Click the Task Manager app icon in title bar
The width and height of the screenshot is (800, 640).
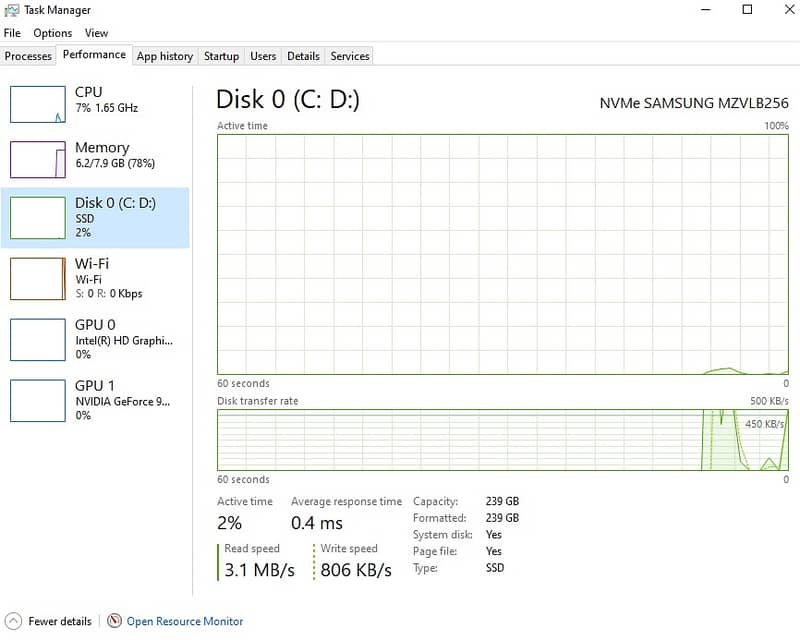[x=11, y=10]
